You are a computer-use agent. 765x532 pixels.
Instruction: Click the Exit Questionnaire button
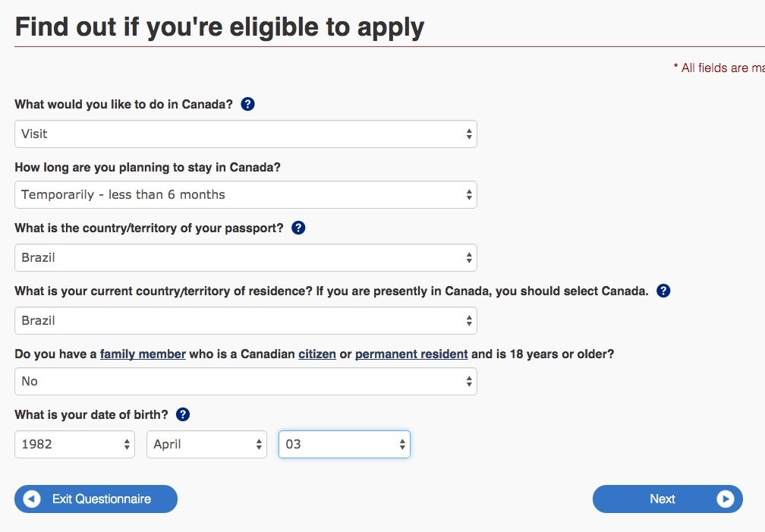(96, 499)
